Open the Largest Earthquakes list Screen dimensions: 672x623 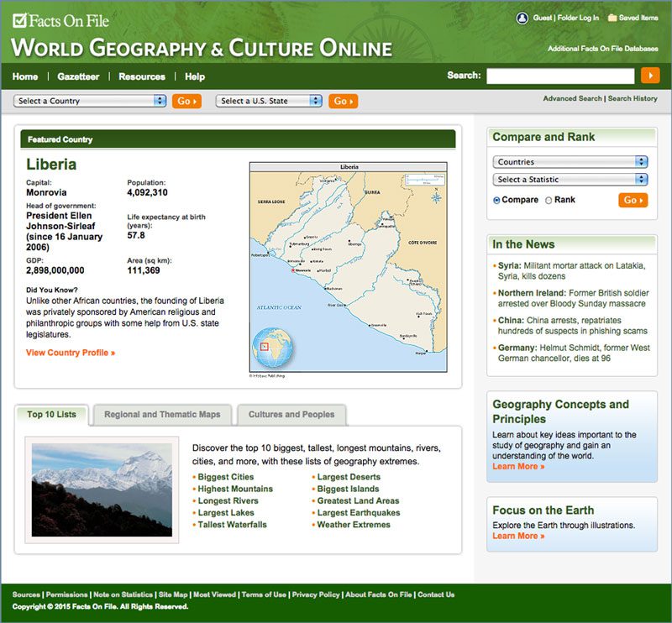(359, 513)
